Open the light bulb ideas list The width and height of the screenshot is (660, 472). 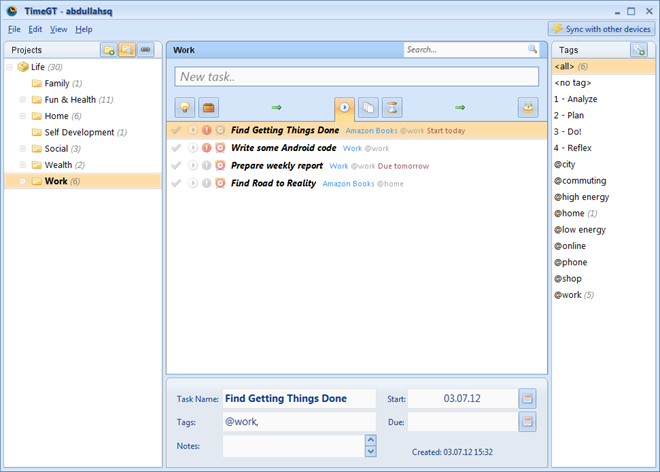pyautogui.click(x=185, y=108)
